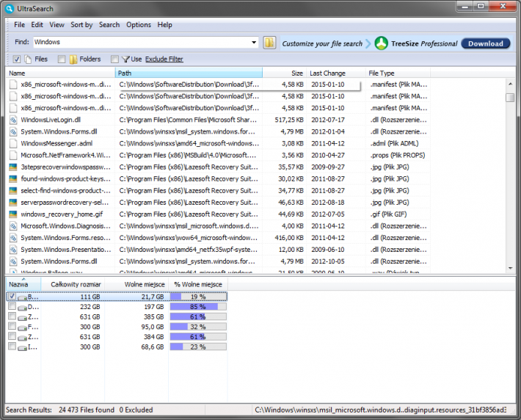Uncheck the Files checkbox

[x=17, y=59]
